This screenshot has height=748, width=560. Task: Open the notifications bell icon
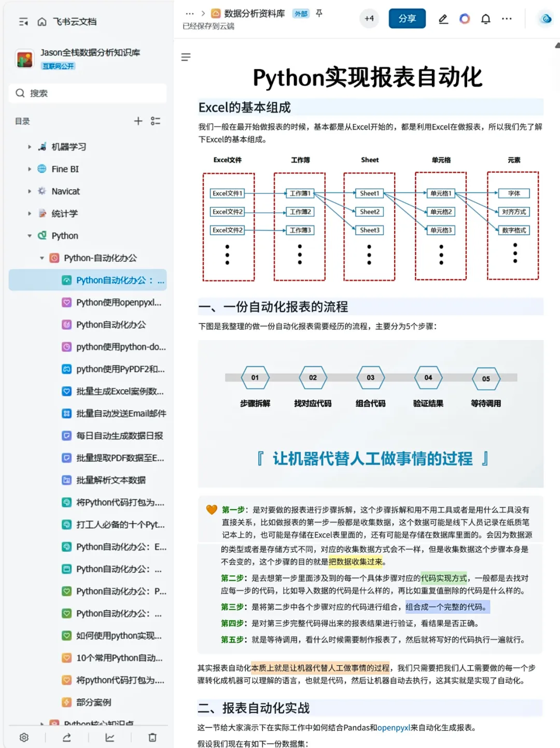[486, 19]
